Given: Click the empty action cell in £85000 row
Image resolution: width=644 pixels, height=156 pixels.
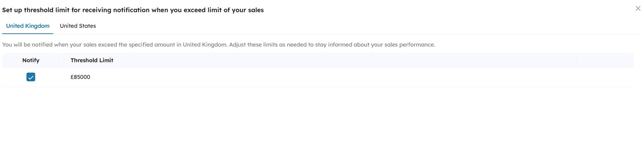Looking at the screenshot, I should [x=605, y=77].
